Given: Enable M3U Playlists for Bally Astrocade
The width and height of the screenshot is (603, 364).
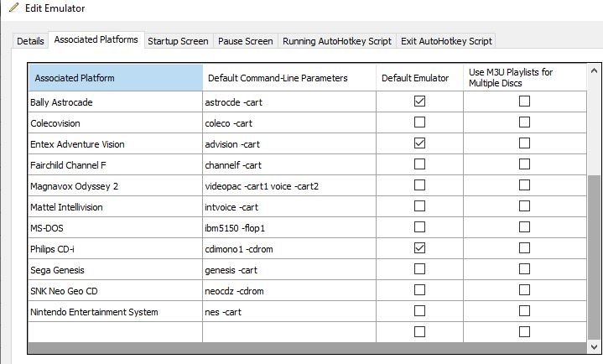Looking at the screenshot, I should click(x=524, y=101).
